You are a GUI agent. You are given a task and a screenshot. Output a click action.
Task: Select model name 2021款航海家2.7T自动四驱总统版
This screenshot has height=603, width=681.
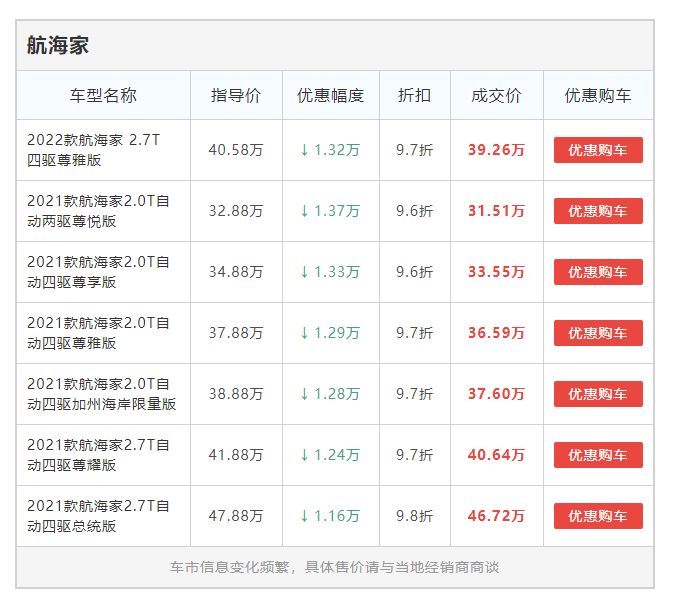tap(98, 516)
